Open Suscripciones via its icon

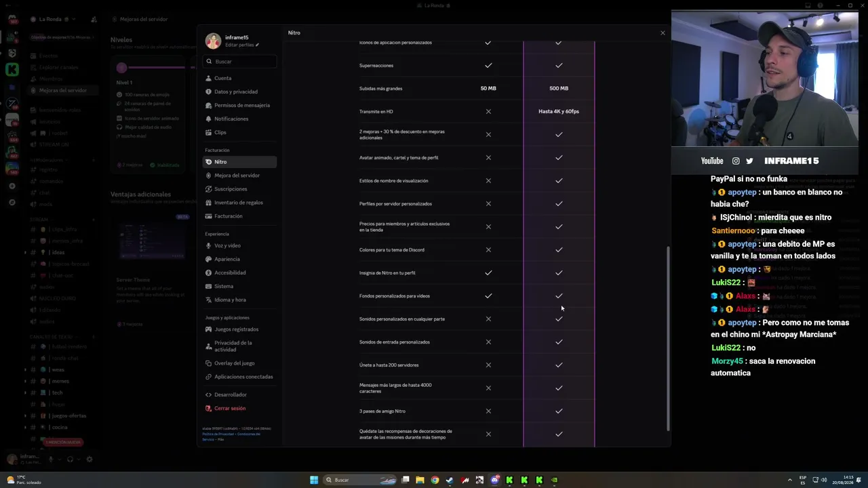pos(209,189)
